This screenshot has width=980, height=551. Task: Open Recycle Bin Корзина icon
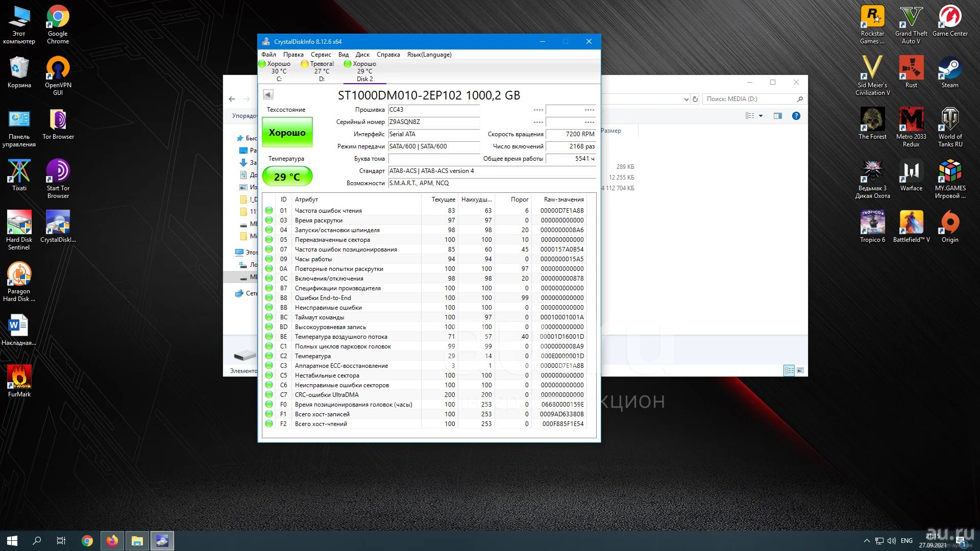coord(19,72)
